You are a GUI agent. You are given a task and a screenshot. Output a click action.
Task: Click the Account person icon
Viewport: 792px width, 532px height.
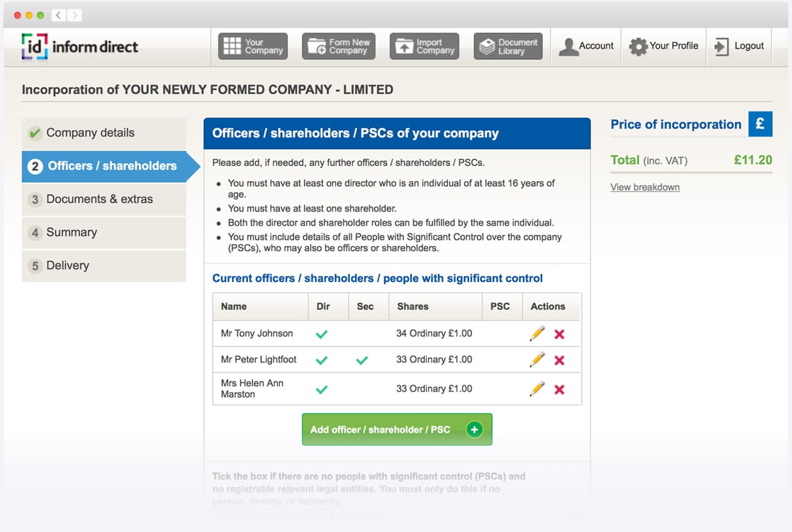(569, 46)
